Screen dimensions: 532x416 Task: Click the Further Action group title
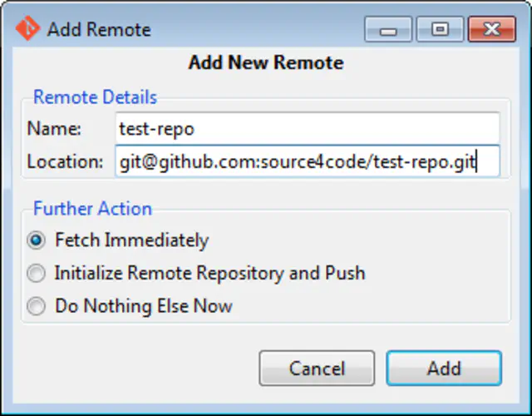[x=92, y=209]
